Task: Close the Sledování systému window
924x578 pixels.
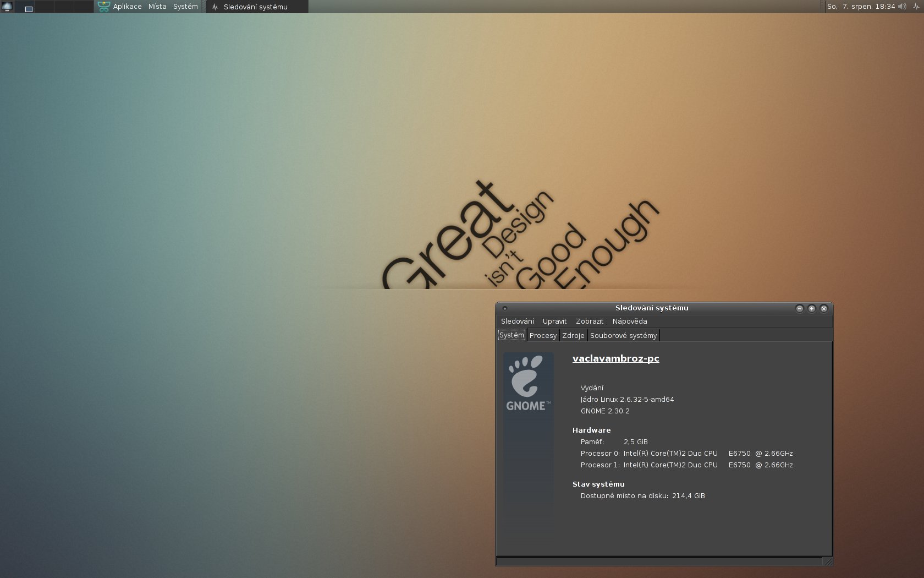Action: pyautogui.click(x=824, y=308)
